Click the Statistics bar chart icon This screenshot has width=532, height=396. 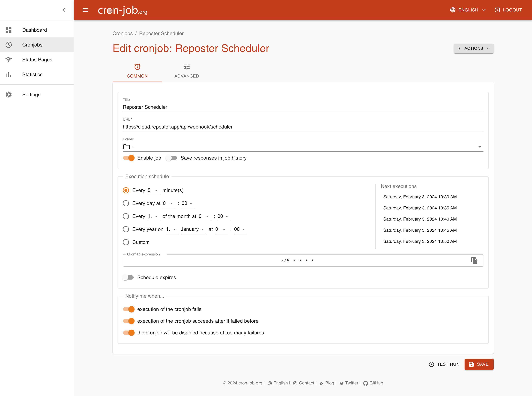pyautogui.click(x=9, y=75)
